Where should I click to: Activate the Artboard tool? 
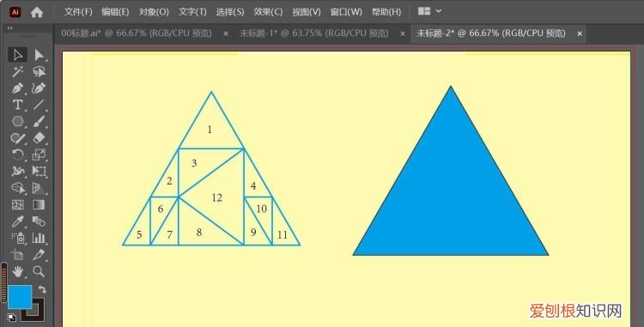pyautogui.click(x=18, y=255)
